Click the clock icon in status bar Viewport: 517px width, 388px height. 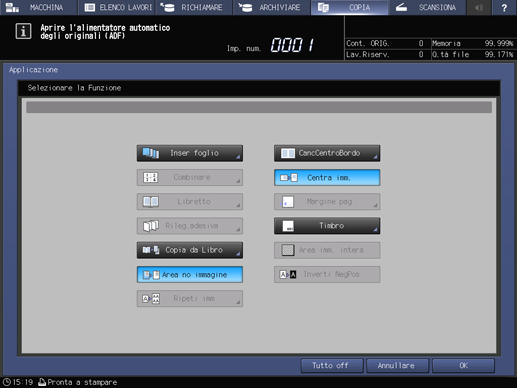coord(6,382)
